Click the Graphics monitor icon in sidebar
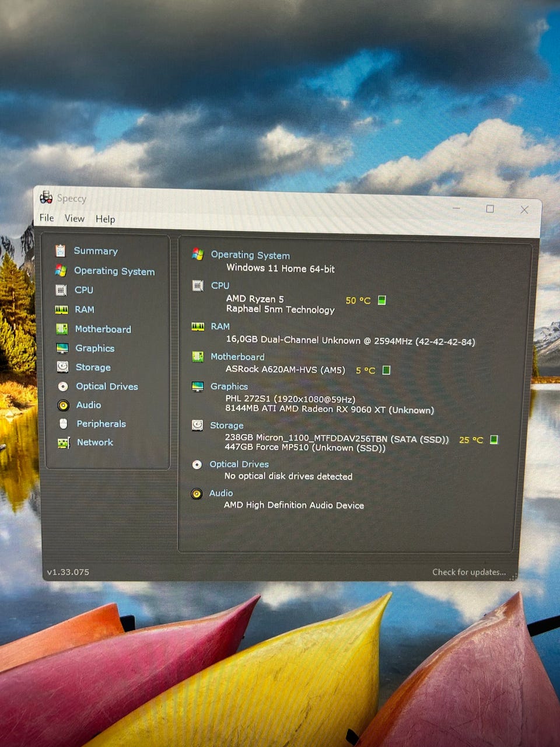This screenshot has height=747, width=560. point(62,348)
